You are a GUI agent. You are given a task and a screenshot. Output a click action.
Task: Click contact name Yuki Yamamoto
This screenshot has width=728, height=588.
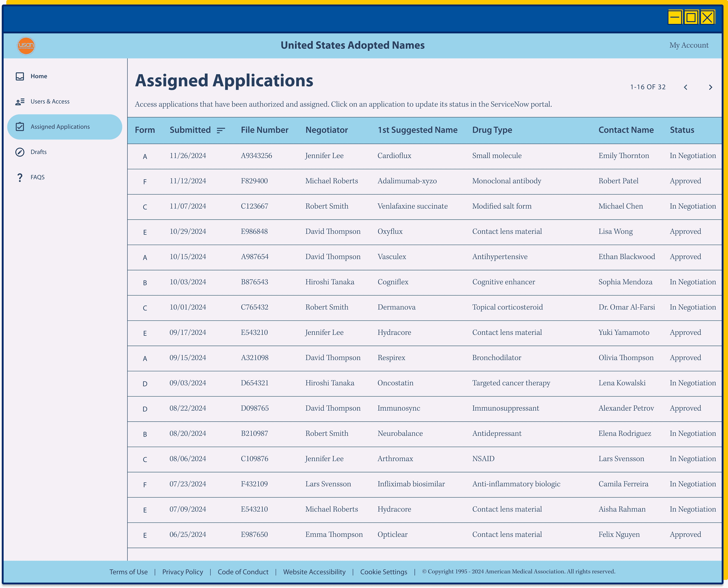pos(624,333)
